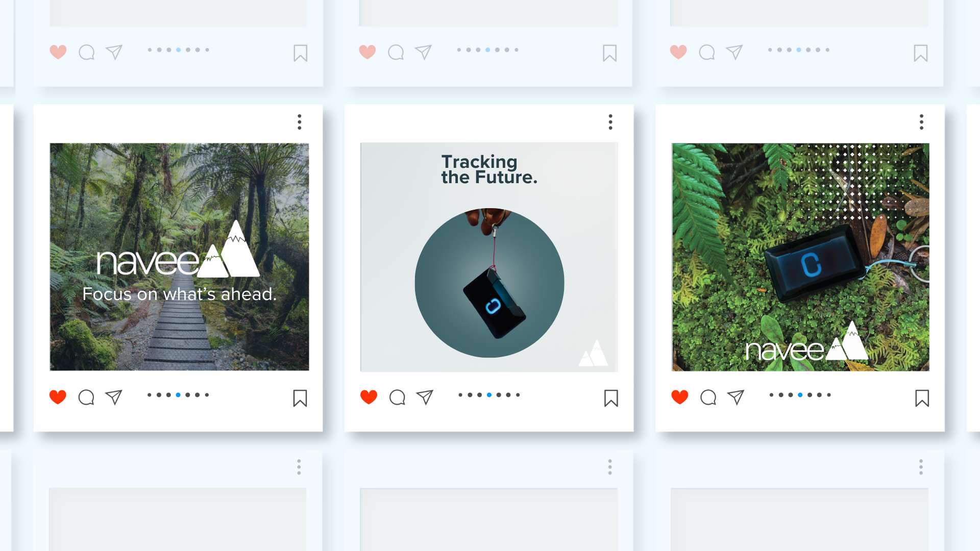Unlike the "Tracking the Future" post
The width and height of the screenshot is (980, 551).
pos(369,397)
